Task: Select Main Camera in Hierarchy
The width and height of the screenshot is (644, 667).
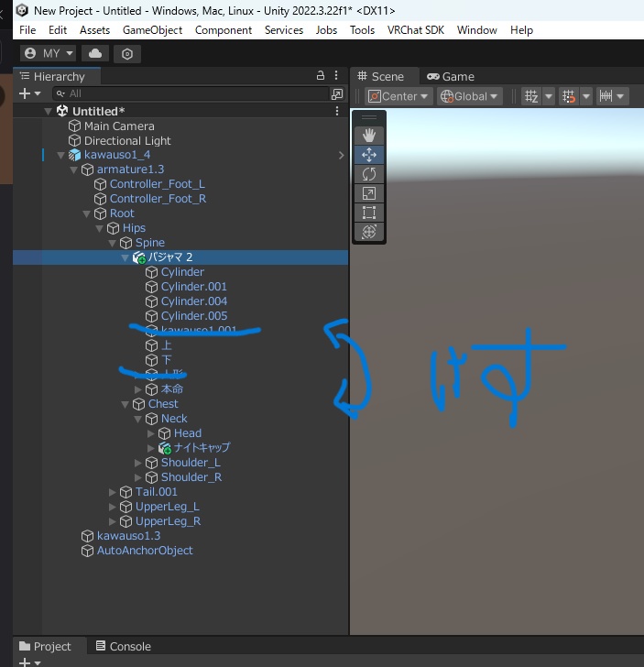Action: tap(119, 126)
